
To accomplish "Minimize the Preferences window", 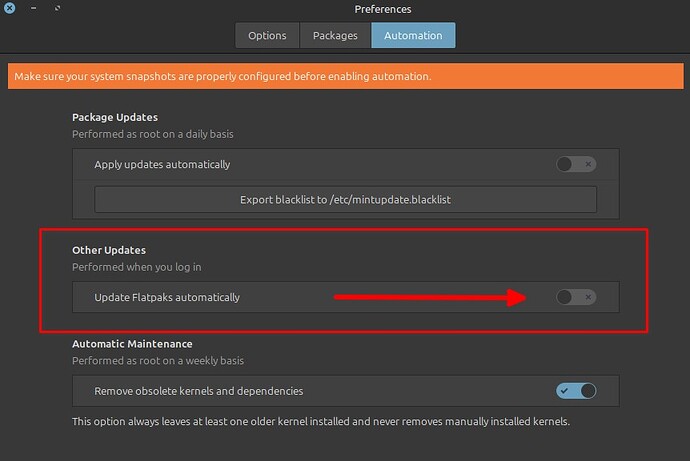I will coord(33,9).
